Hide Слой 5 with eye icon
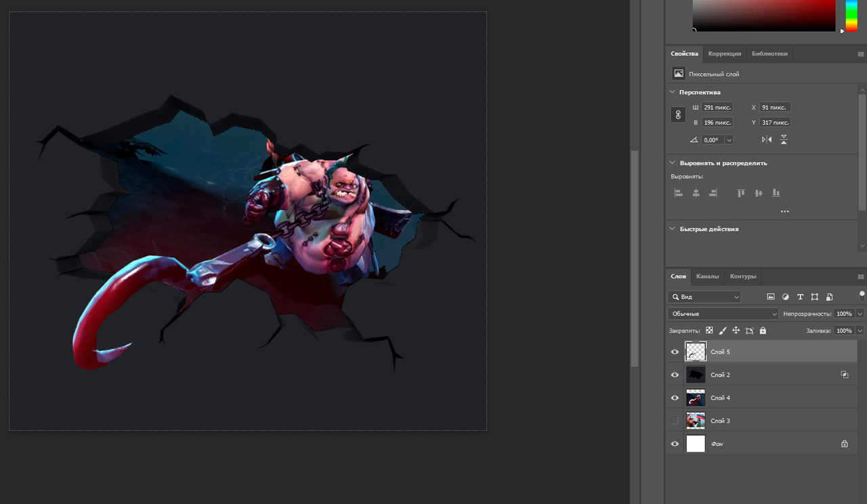 click(675, 352)
